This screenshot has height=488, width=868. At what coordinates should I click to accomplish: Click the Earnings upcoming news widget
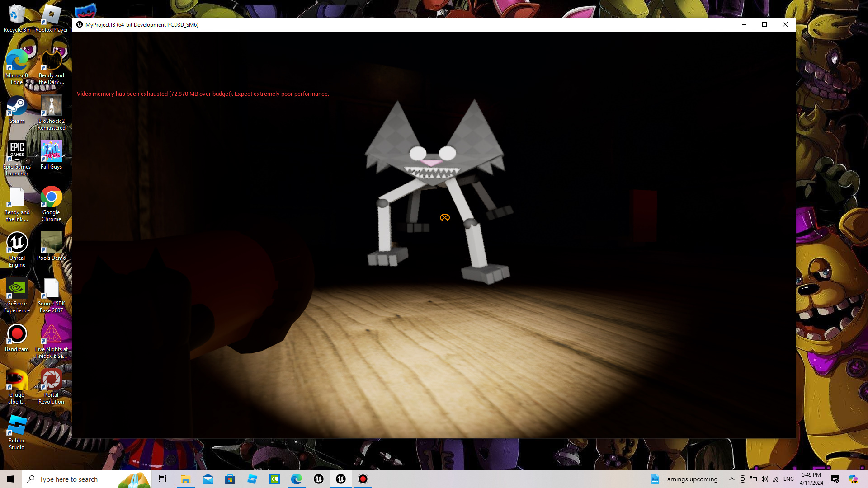(x=684, y=479)
